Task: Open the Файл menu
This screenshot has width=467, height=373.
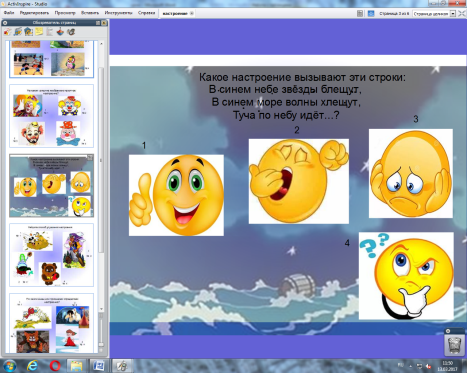Action: pyautogui.click(x=9, y=13)
